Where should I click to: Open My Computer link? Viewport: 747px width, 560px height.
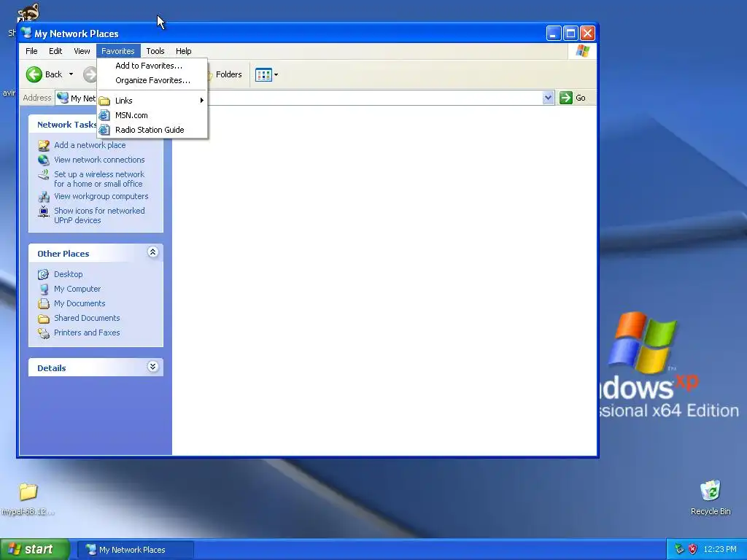click(77, 289)
